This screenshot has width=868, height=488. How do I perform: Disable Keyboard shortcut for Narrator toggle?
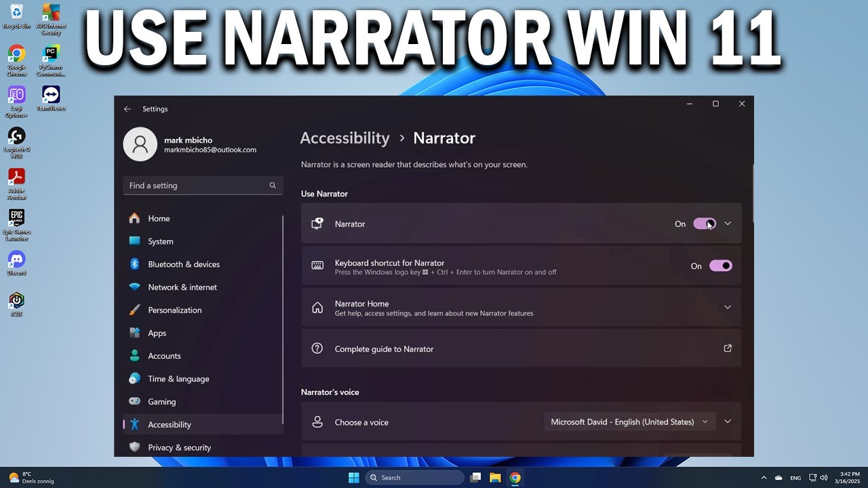click(x=721, y=266)
